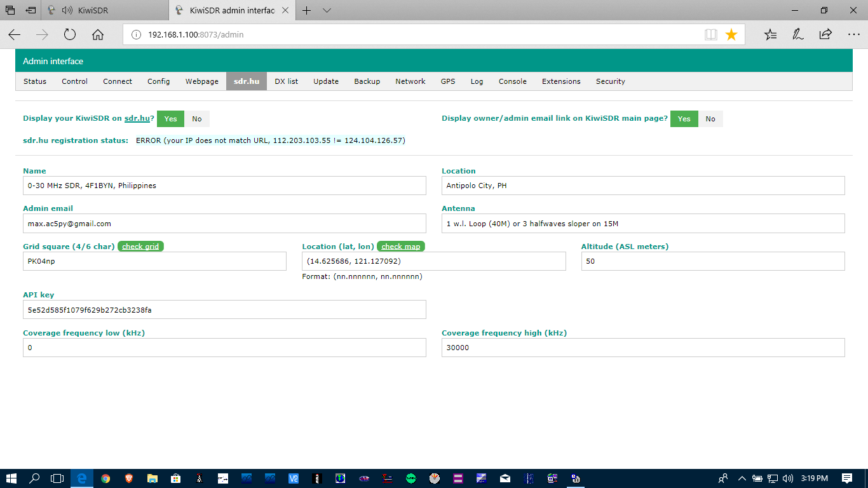
Task: View tabs you've set aside
Action: click(10, 10)
